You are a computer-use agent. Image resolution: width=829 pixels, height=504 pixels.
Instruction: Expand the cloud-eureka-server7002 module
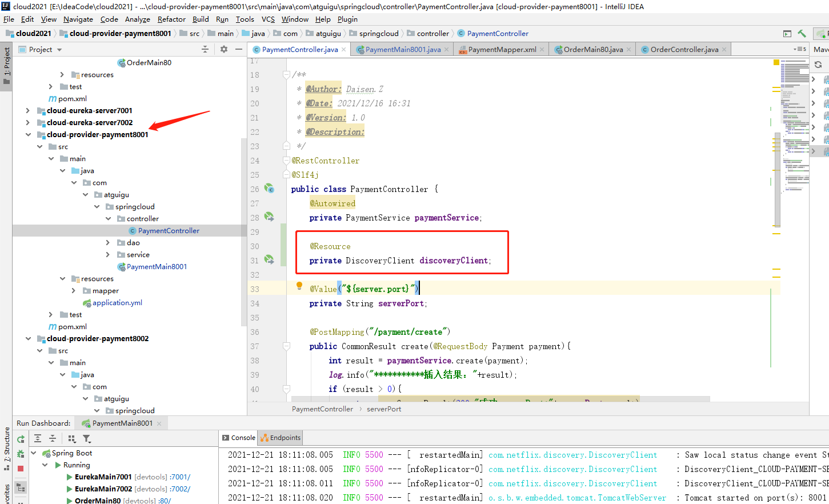[x=27, y=122]
